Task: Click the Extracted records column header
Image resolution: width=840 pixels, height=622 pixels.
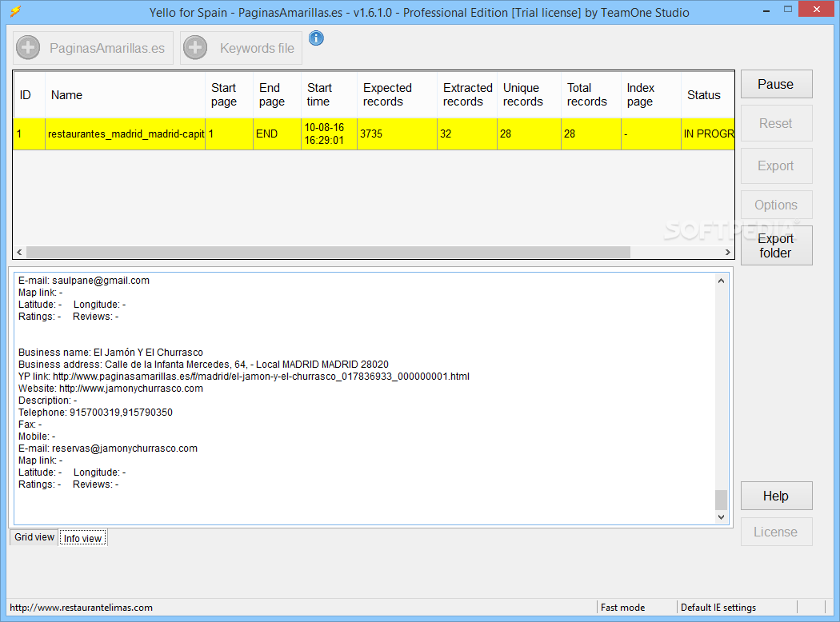Action: (x=467, y=95)
